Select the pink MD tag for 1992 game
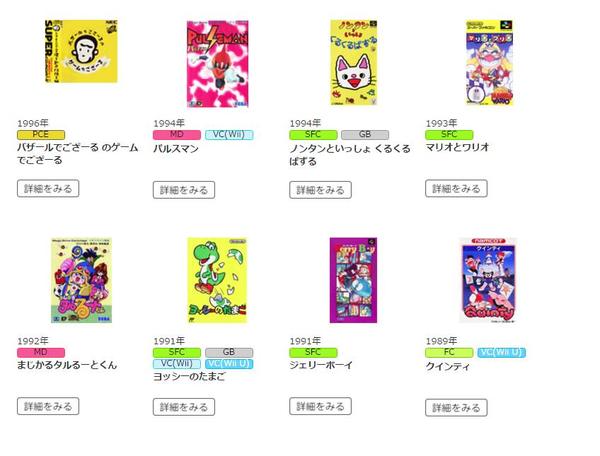 click(x=41, y=352)
